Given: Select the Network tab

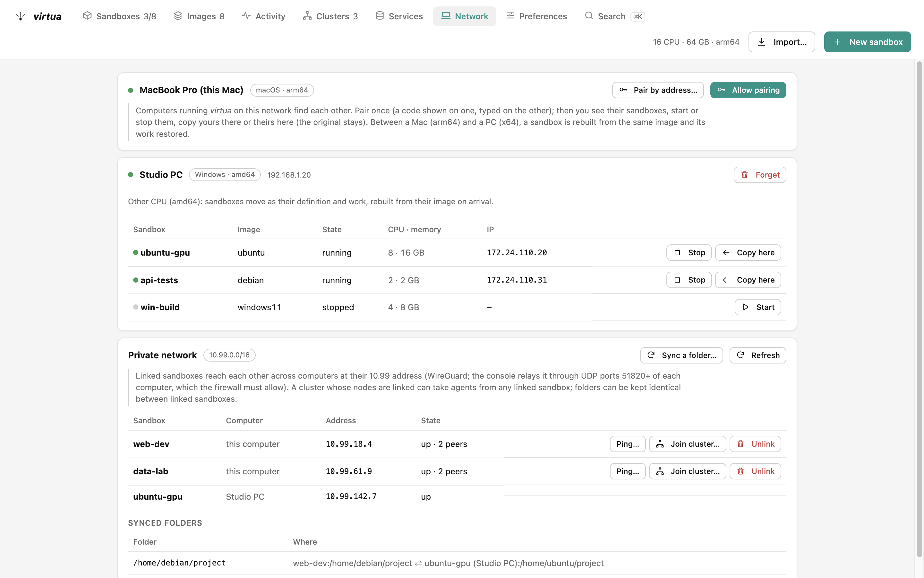Looking at the screenshot, I should [464, 16].
